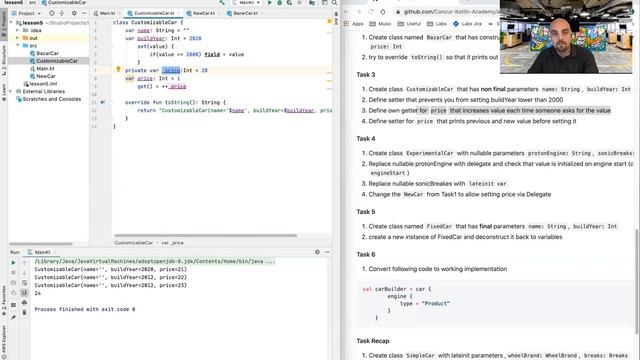Click 'var _price' in editor breadcrumb
The width and height of the screenshot is (640, 360).
(x=172, y=243)
